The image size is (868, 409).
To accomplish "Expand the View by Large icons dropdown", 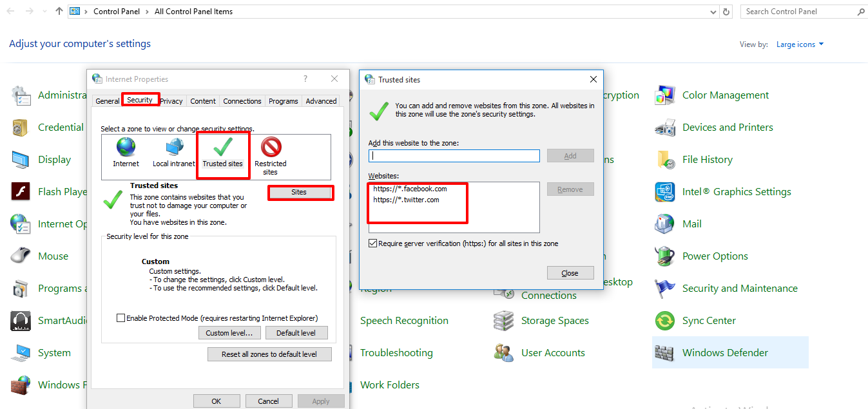I will [x=820, y=44].
